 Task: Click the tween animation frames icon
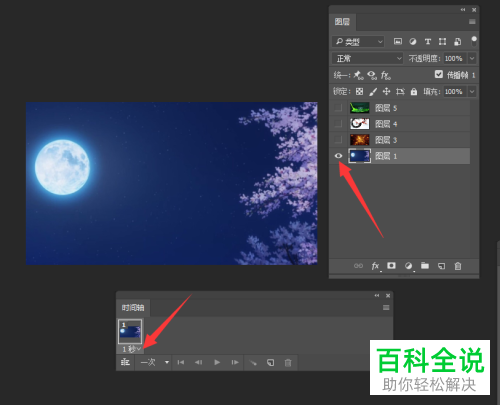(253, 362)
